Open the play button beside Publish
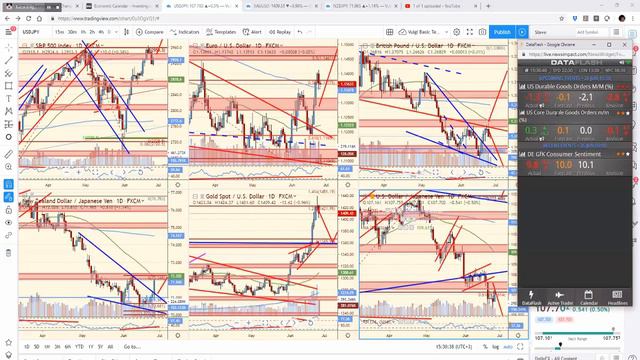 tap(522, 32)
